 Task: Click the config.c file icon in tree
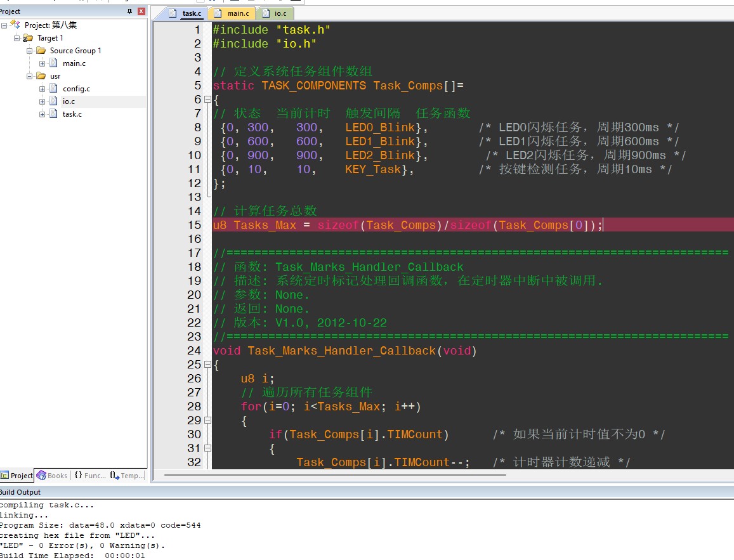coord(53,89)
